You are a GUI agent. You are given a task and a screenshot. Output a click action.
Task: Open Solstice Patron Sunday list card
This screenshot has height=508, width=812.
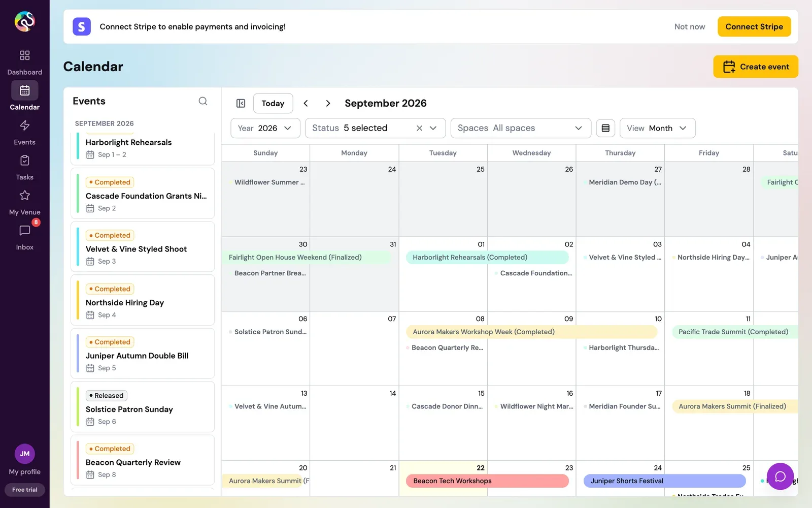[143, 407]
